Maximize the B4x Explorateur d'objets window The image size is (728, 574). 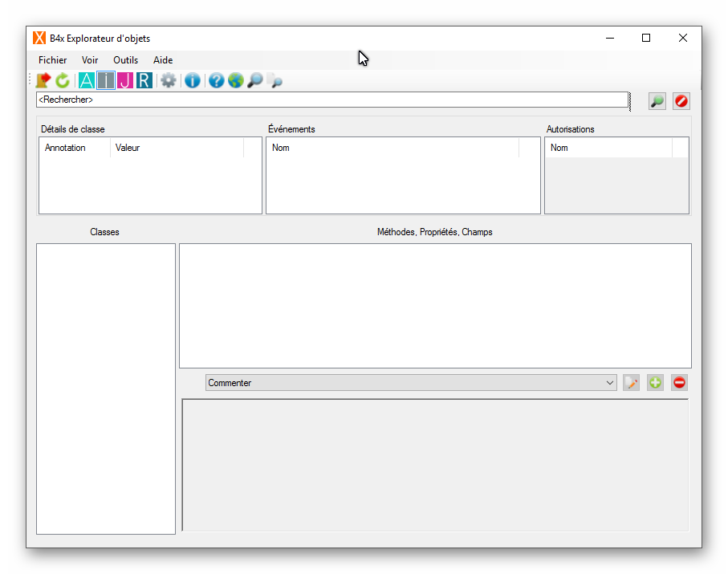coord(646,38)
